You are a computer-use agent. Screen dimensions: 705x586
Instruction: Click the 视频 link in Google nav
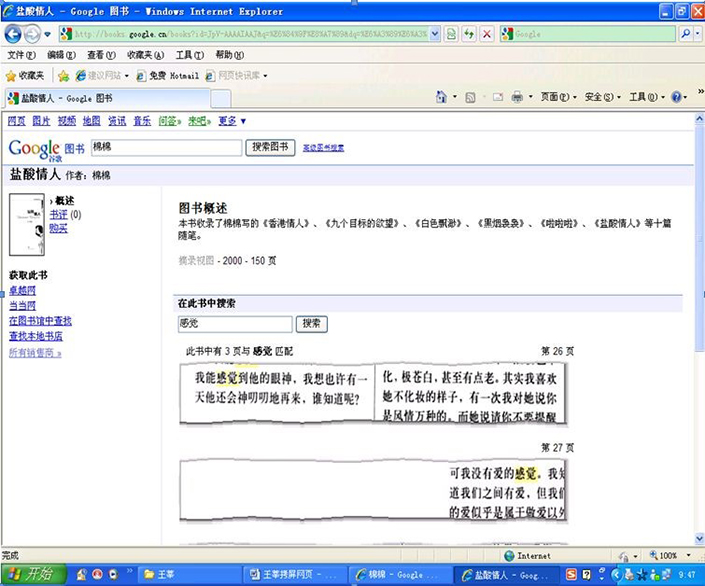click(67, 121)
